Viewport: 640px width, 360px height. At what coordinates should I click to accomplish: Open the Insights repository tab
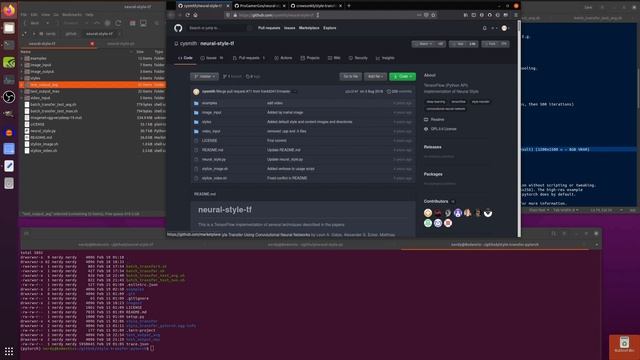(x=385, y=58)
